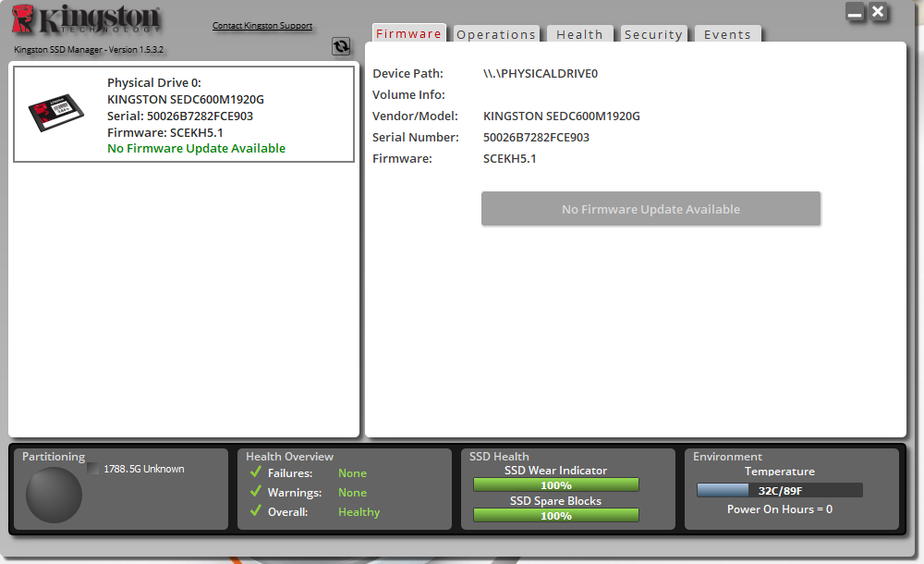Click the refresh drive list icon
924x564 pixels.
pos(341,46)
